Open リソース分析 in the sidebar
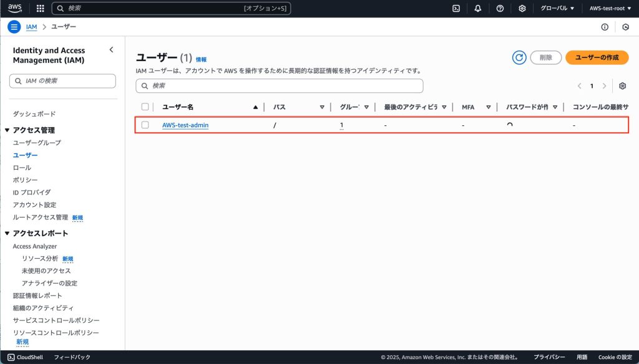Viewport: 639px width, 364px height. (x=40, y=259)
